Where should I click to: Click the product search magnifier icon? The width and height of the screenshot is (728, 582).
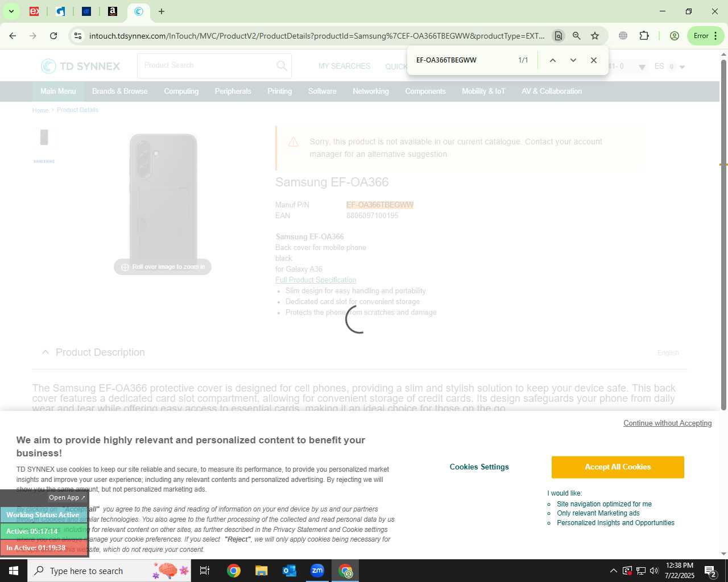click(282, 66)
